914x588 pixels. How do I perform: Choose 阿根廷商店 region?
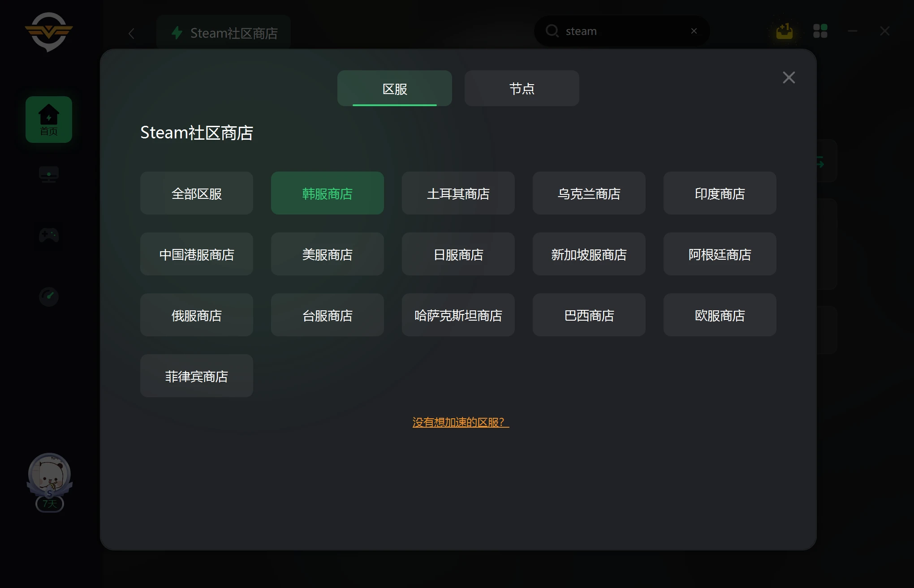click(x=720, y=254)
